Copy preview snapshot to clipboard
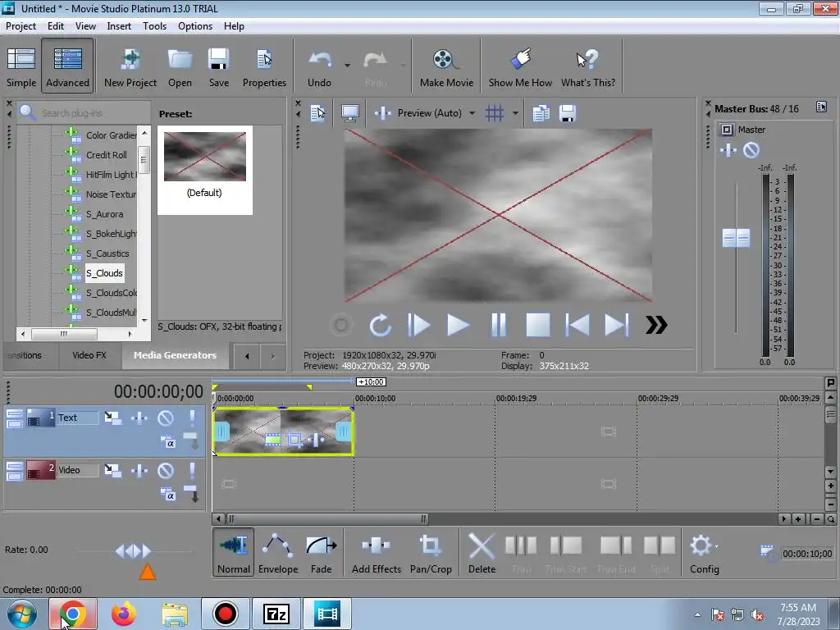Screen dimensions: 840x630 (x=541, y=113)
